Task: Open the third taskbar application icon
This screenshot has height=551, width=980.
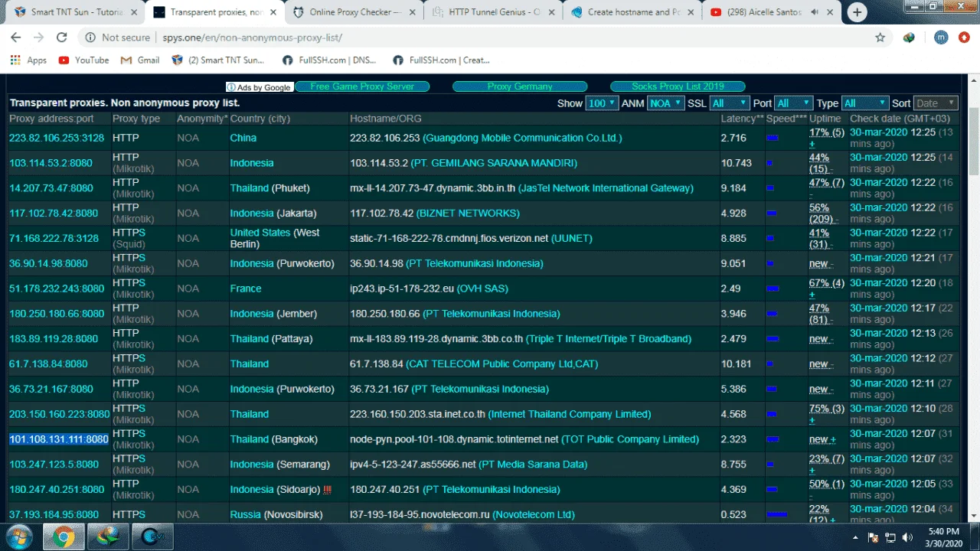Action: point(152,537)
